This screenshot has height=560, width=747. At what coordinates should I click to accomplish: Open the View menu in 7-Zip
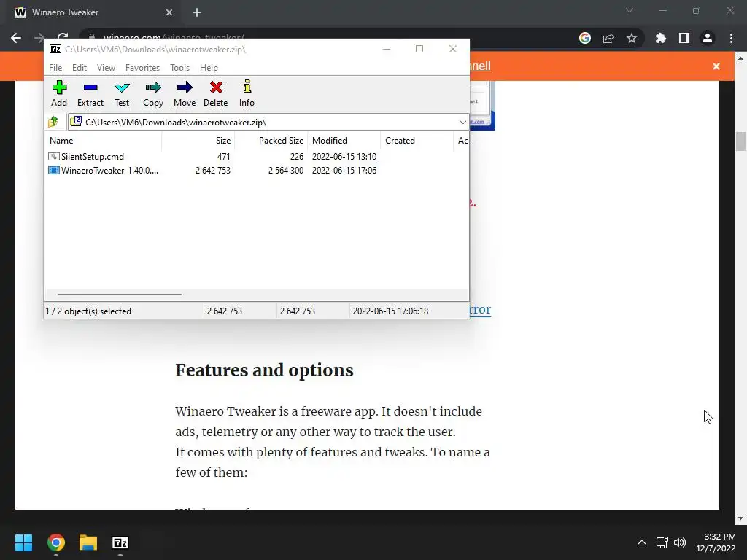pyautogui.click(x=106, y=68)
